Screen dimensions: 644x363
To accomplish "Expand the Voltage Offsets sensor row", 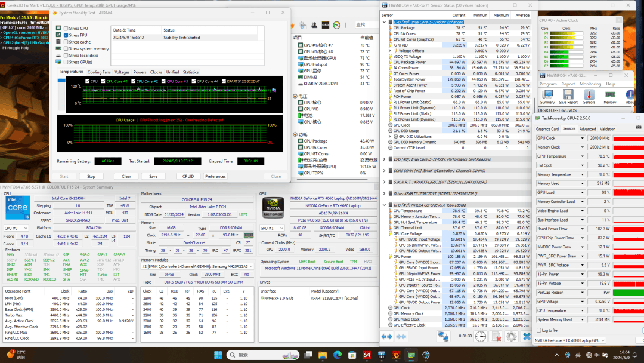I will pyautogui.click(x=390, y=51).
